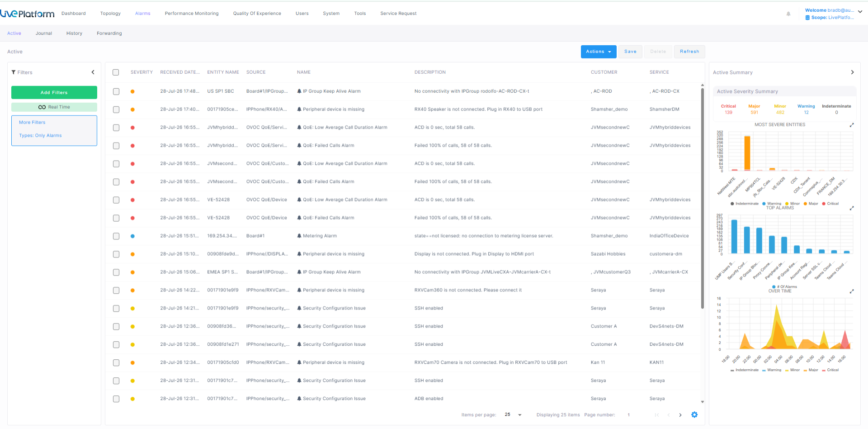Toggle Minor legend in Most Severe Entities
Screen dimensions: 868x429
coord(793,204)
